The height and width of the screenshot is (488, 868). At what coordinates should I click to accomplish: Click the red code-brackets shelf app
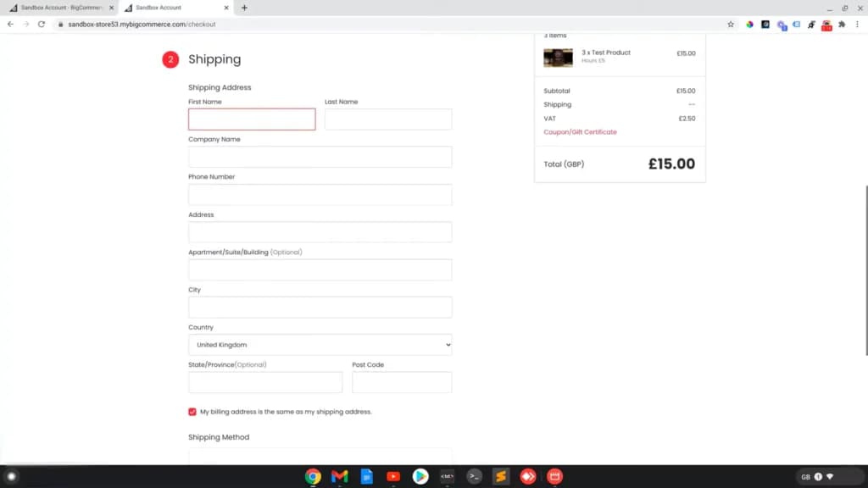tap(527, 476)
